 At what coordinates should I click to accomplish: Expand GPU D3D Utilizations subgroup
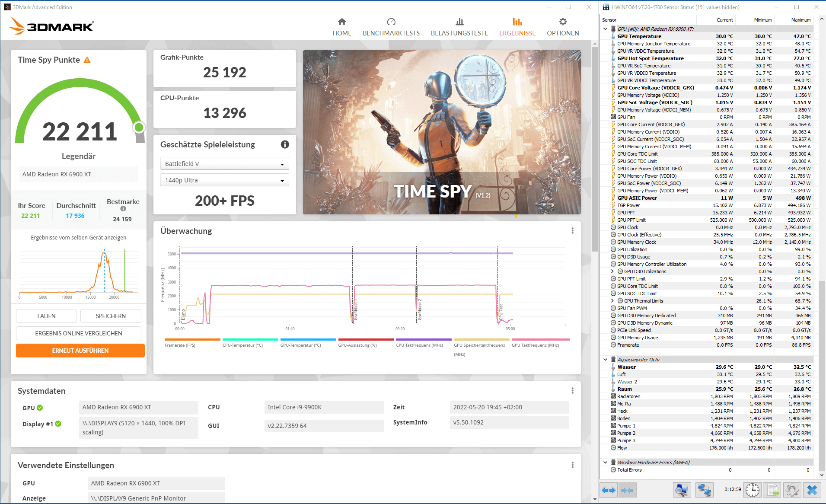point(612,271)
